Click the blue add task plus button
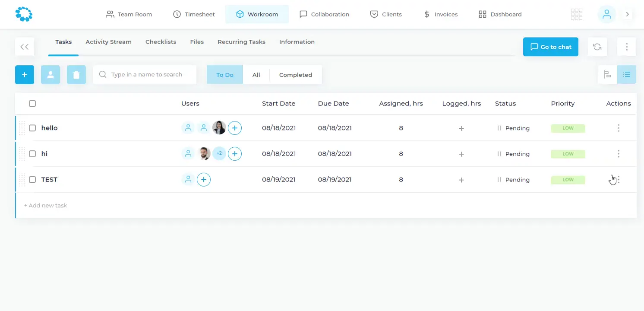The width and height of the screenshot is (644, 311). 25,75
